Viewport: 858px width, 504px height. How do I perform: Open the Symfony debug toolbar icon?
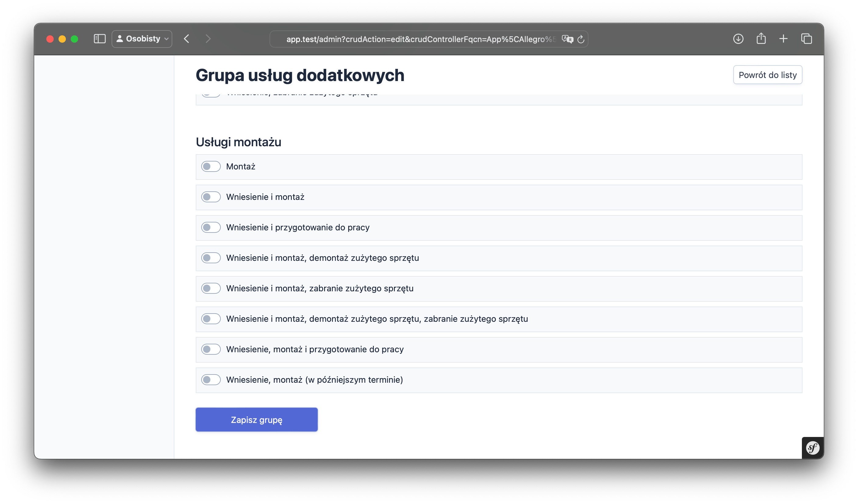[x=812, y=448]
